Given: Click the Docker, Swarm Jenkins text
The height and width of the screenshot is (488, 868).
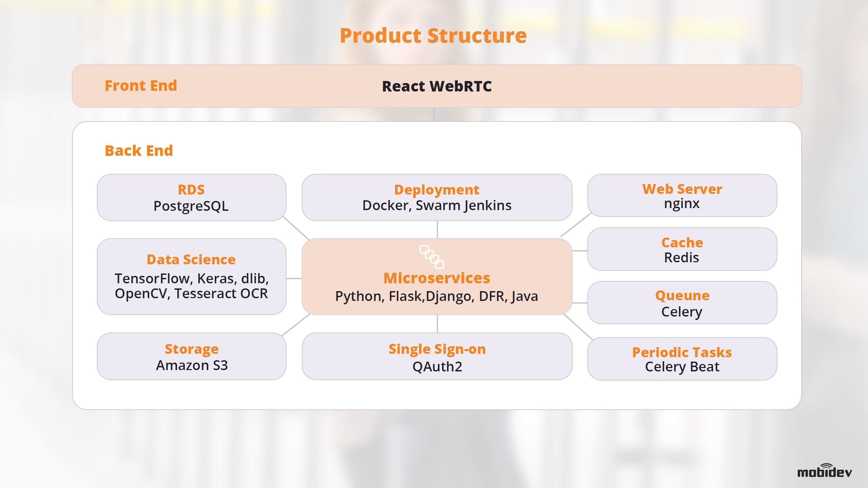Looking at the screenshot, I should 437,205.
